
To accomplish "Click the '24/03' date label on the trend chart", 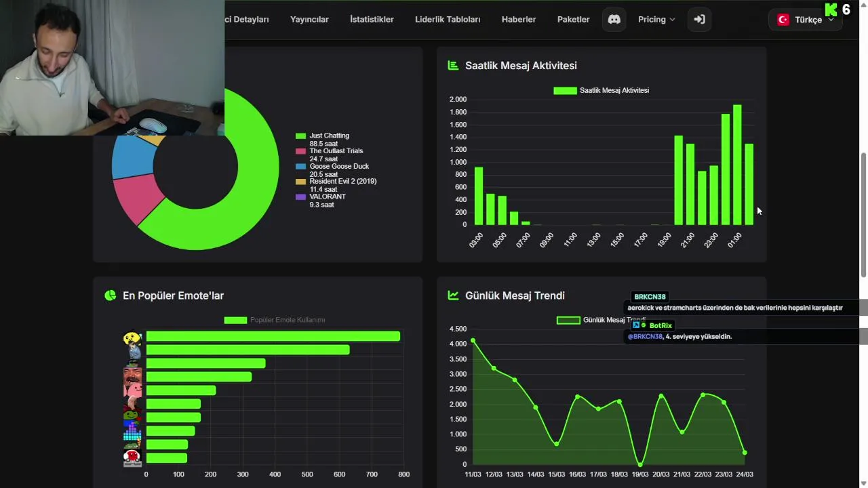I will 744,474.
